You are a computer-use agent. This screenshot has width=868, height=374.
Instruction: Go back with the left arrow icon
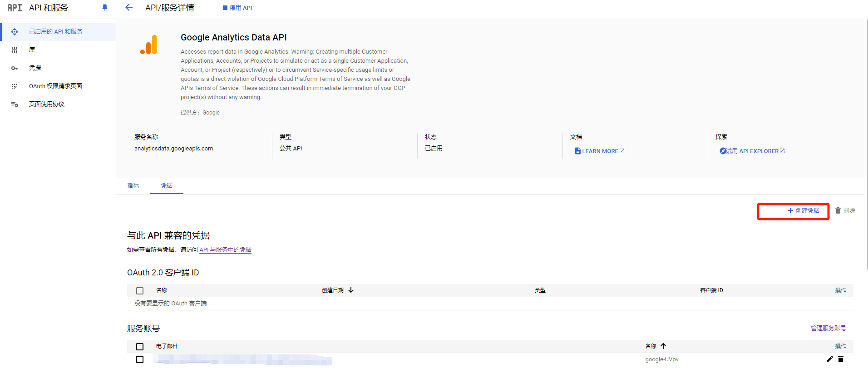point(129,7)
